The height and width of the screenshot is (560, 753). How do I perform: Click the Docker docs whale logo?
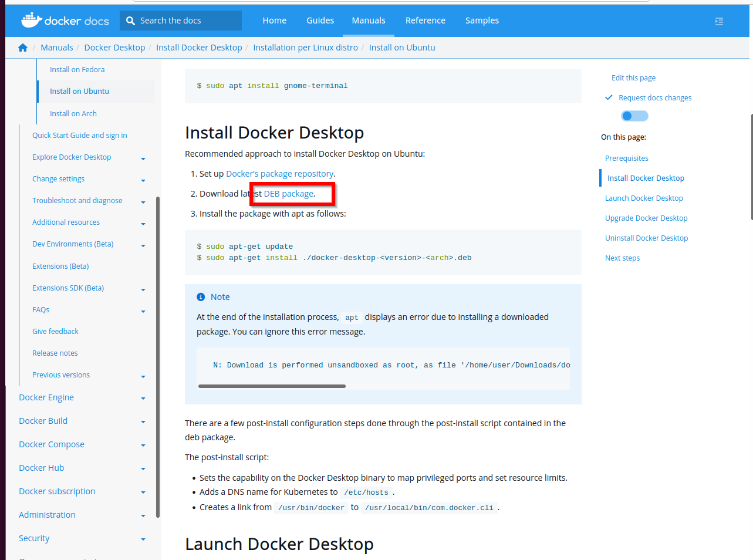coord(65,21)
